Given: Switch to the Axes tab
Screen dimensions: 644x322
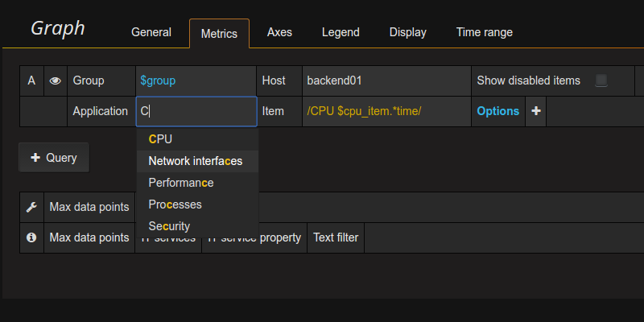Looking at the screenshot, I should pyautogui.click(x=279, y=32).
